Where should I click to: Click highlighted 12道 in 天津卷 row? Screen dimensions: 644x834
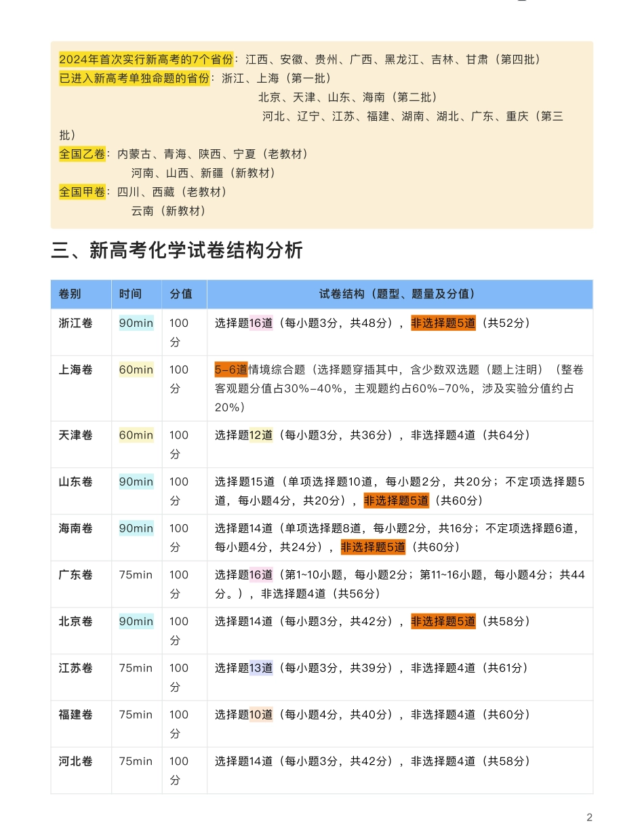point(261,435)
